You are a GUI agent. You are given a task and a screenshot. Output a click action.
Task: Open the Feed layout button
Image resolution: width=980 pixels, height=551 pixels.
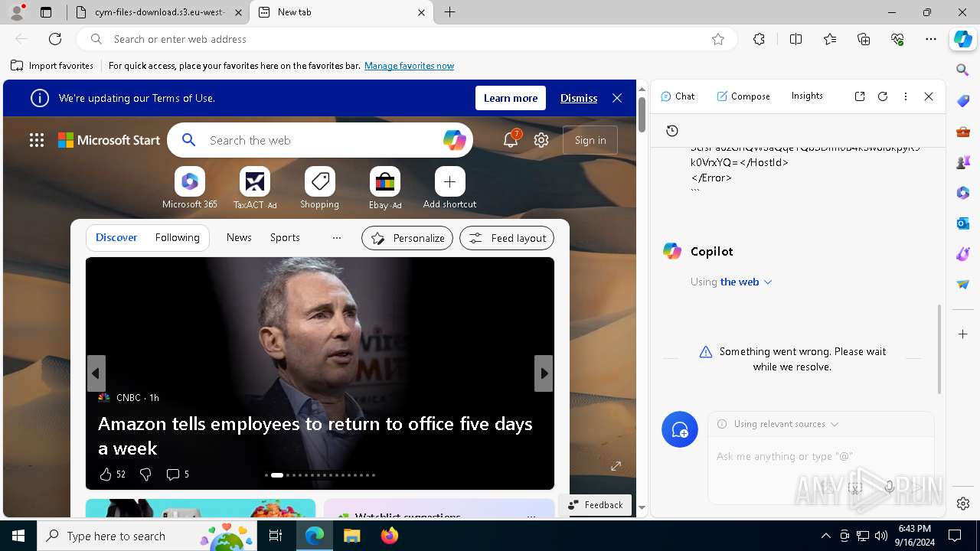pyautogui.click(x=507, y=238)
